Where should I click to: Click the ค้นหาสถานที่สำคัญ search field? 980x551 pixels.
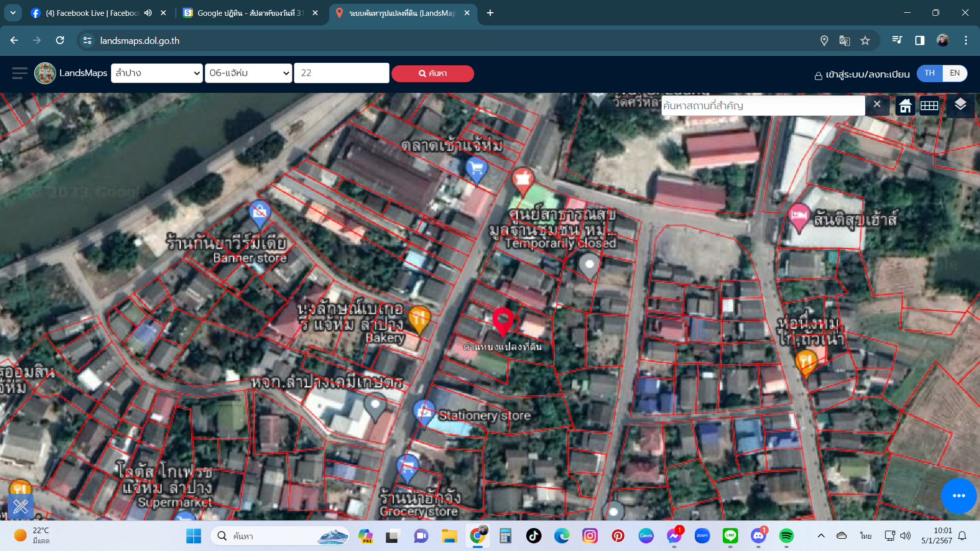(x=763, y=106)
